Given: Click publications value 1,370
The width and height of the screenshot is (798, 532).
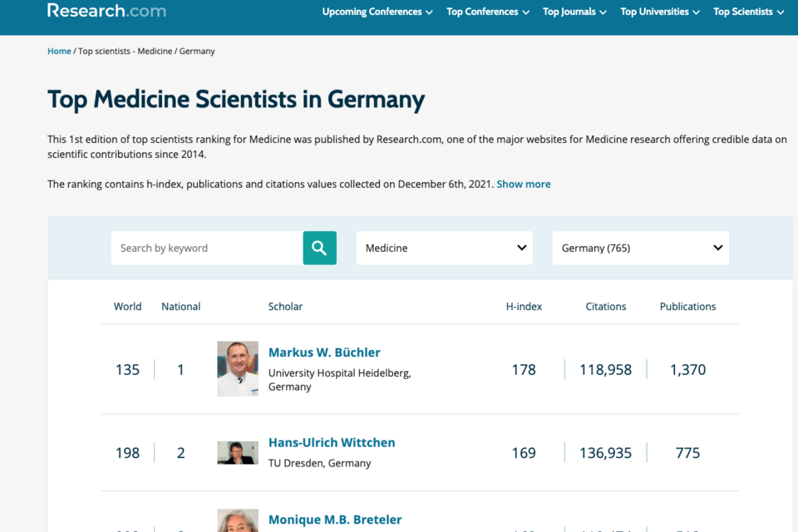Looking at the screenshot, I should pyautogui.click(x=687, y=370).
